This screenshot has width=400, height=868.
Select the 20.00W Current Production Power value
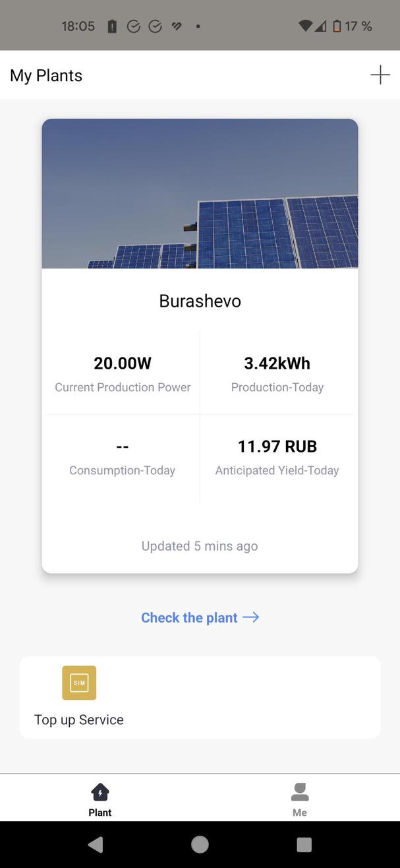tap(123, 363)
